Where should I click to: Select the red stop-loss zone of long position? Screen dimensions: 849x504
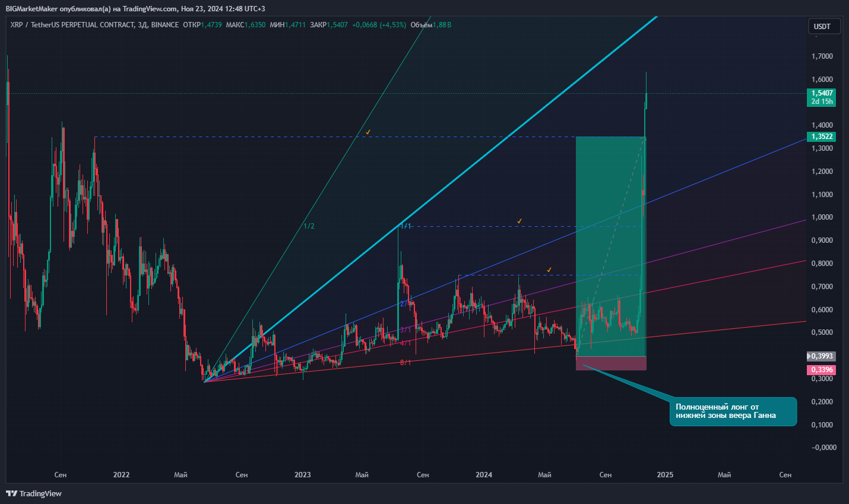point(611,363)
